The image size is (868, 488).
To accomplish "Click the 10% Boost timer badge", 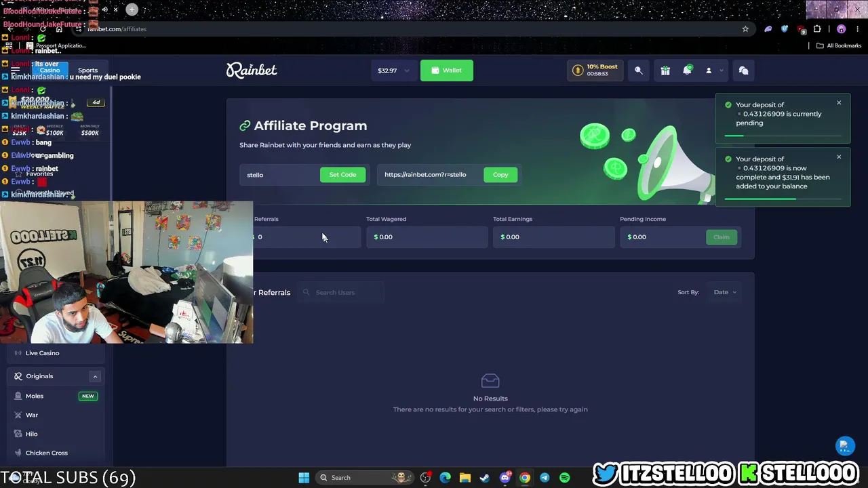I will pyautogui.click(x=595, y=70).
